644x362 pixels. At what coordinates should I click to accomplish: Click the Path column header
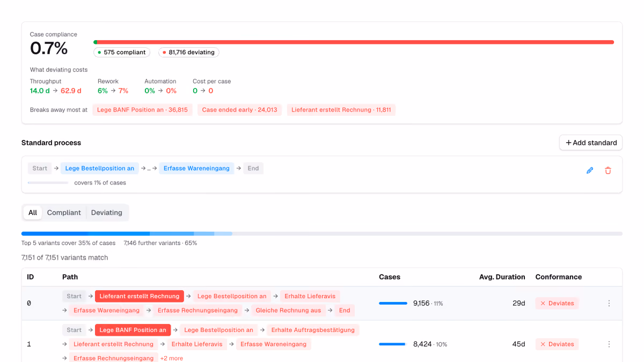[70, 277]
